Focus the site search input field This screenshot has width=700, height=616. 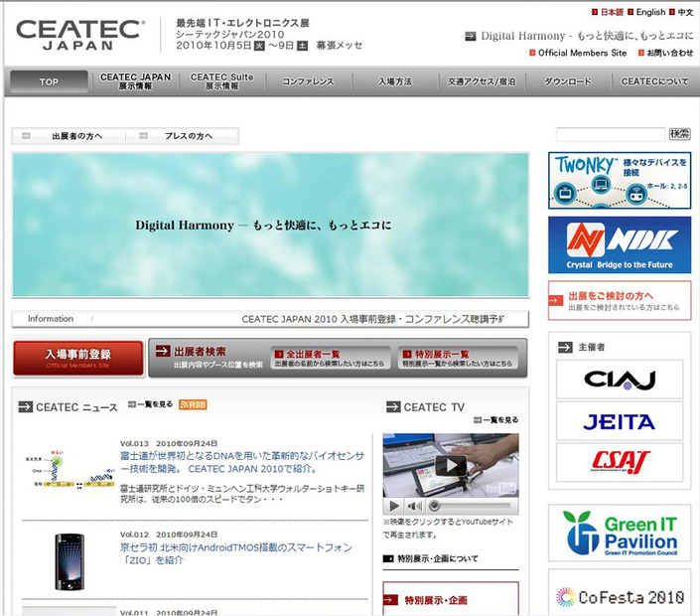611,134
